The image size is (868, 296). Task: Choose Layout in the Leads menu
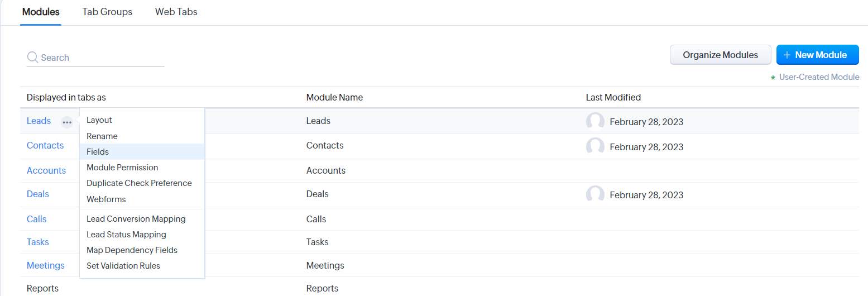[99, 120]
